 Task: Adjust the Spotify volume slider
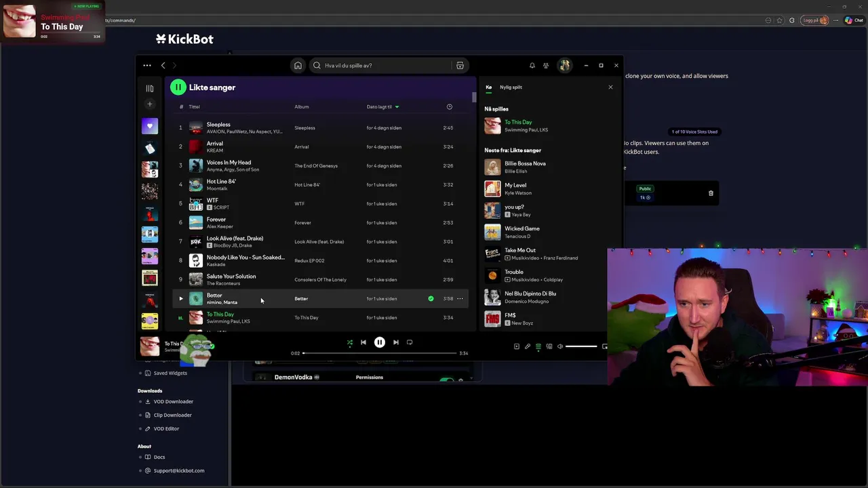pyautogui.click(x=581, y=346)
